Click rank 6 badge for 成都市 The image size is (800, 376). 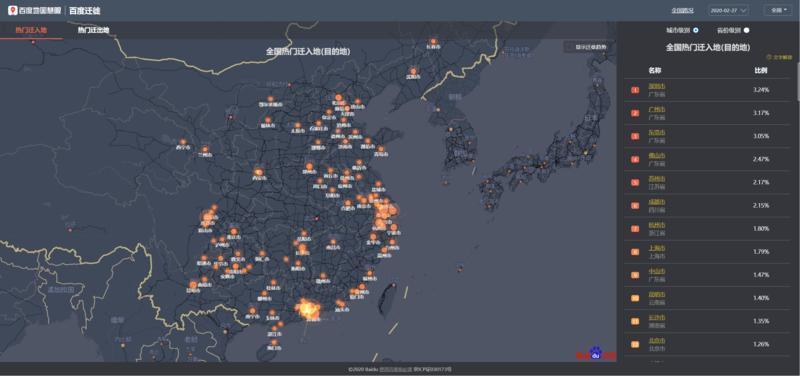click(x=635, y=206)
